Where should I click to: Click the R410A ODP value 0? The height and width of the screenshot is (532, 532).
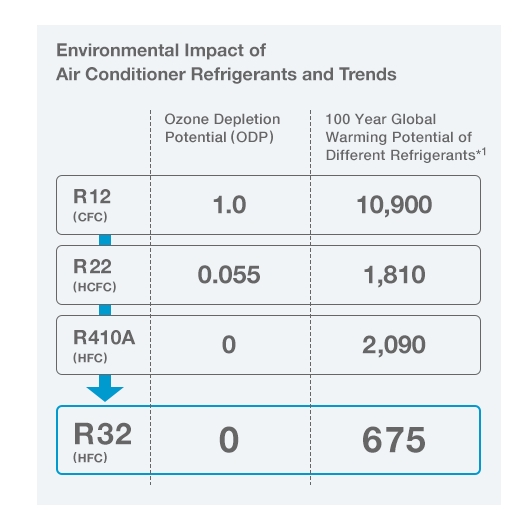[x=229, y=345]
